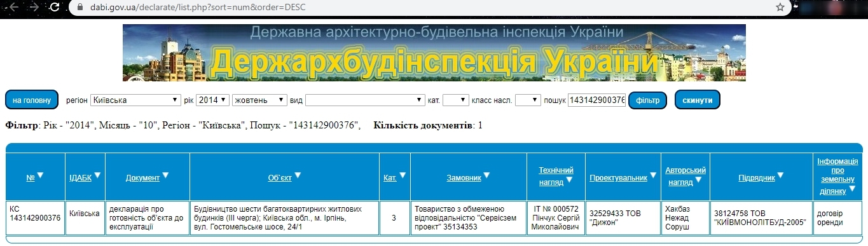Screen dimensions: 868x246
Task: Click the на головну button
Action: [x=31, y=100]
